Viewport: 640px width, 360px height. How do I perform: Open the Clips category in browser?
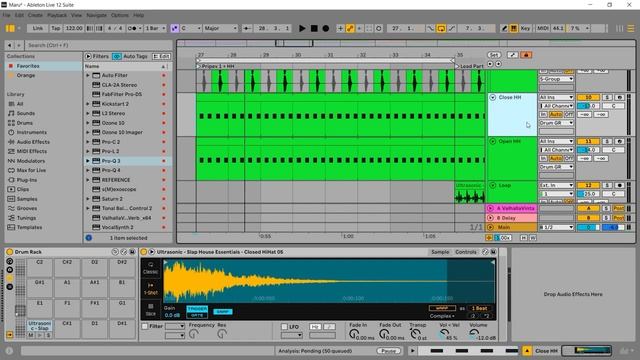click(23, 189)
